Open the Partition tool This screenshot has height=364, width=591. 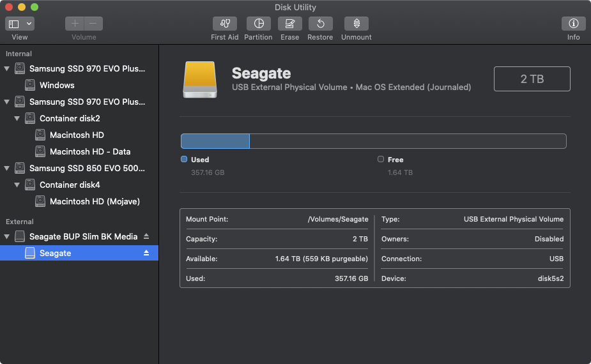coord(258,24)
